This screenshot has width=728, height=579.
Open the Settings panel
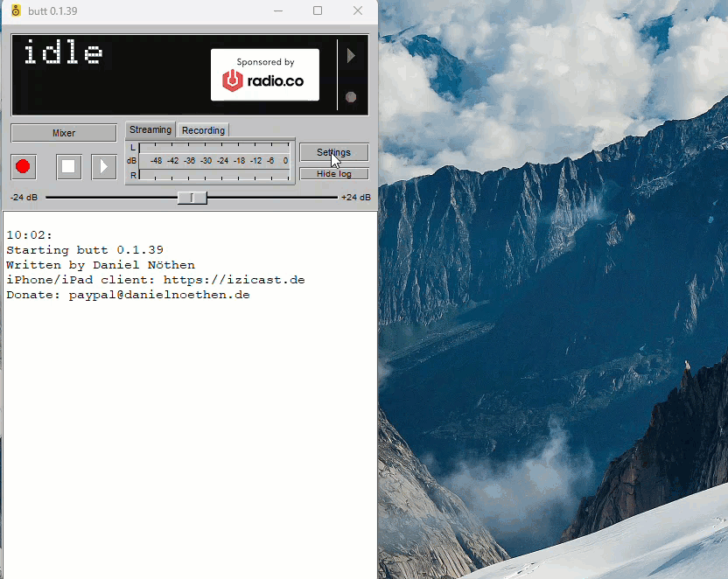(334, 152)
